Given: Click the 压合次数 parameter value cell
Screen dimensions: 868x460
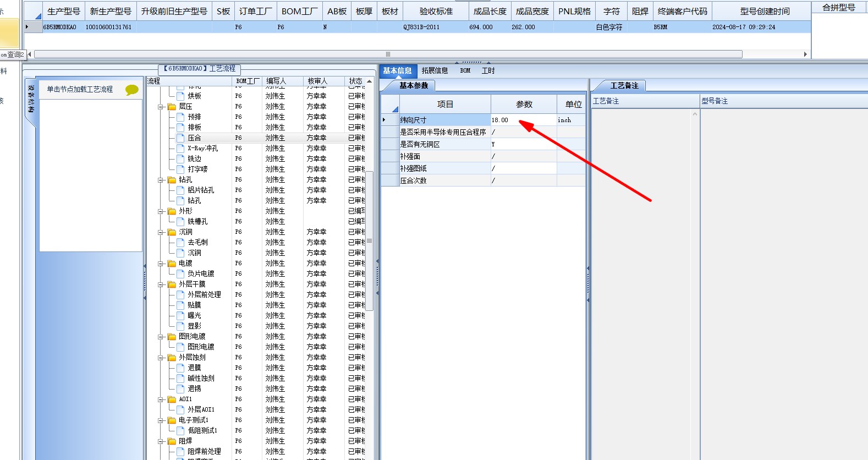Looking at the screenshot, I should (x=523, y=180).
